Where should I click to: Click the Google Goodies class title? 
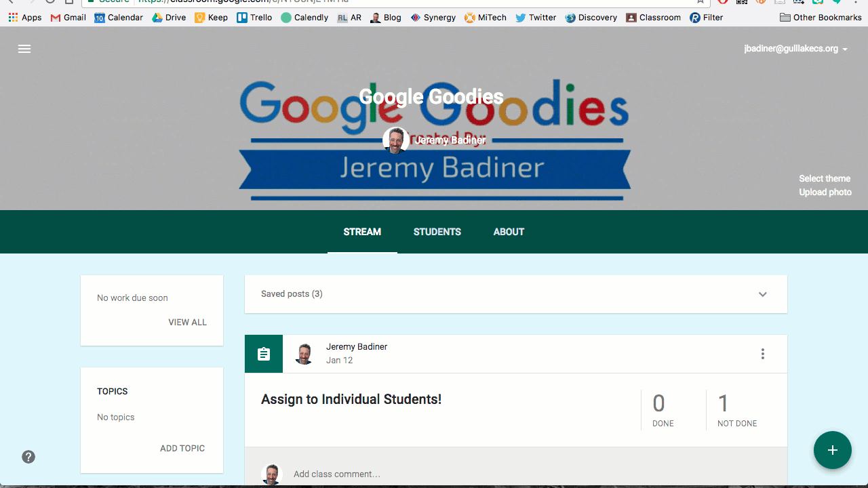point(431,97)
